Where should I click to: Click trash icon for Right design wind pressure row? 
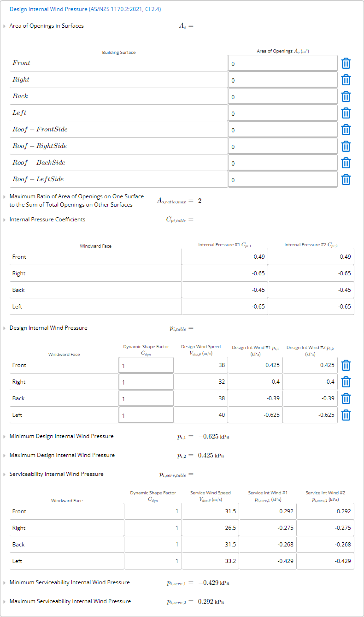[346, 382]
